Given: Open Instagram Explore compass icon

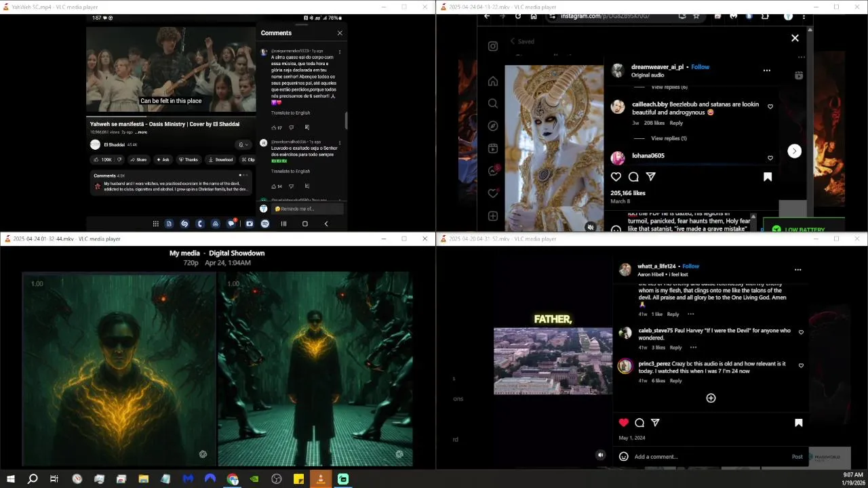Looking at the screenshot, I should pos(493,126).
